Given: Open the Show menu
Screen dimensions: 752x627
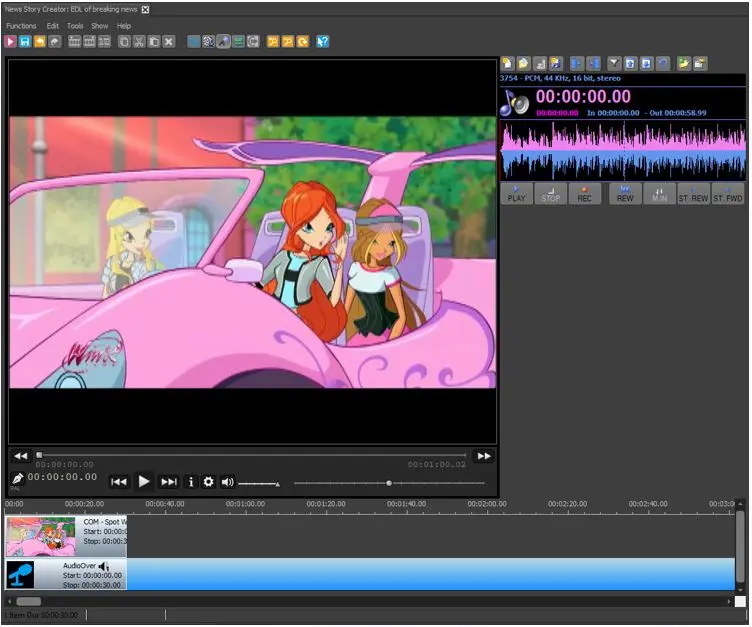Looking at the screenshot, I should (100, 26).
